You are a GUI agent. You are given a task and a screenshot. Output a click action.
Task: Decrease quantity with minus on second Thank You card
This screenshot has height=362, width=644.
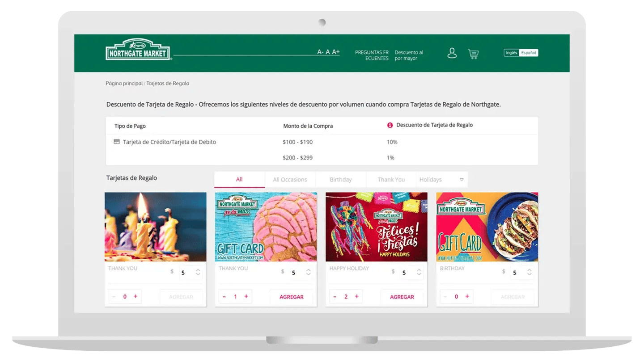coord(224,296)
